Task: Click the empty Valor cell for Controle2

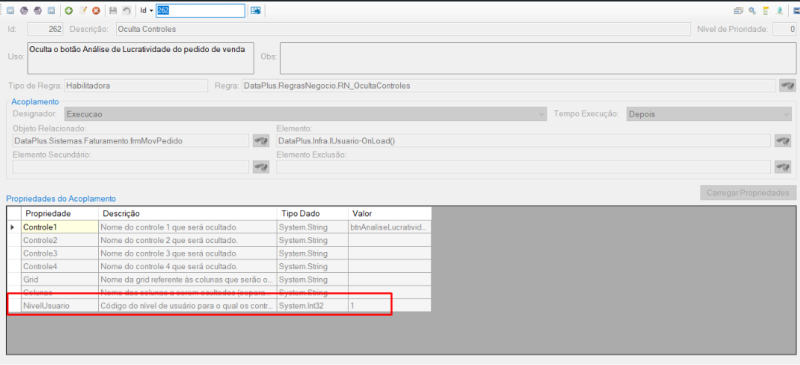Action: click(390, 240)
